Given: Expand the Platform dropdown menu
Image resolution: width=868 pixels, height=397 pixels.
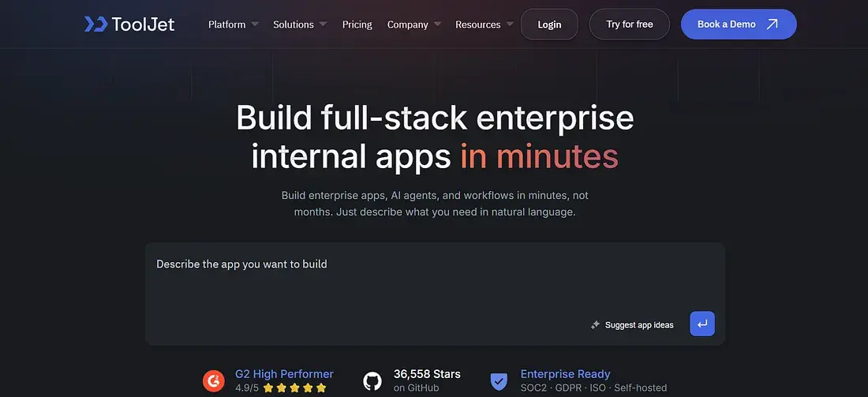Looking at the screenshot, I should 233,24.
